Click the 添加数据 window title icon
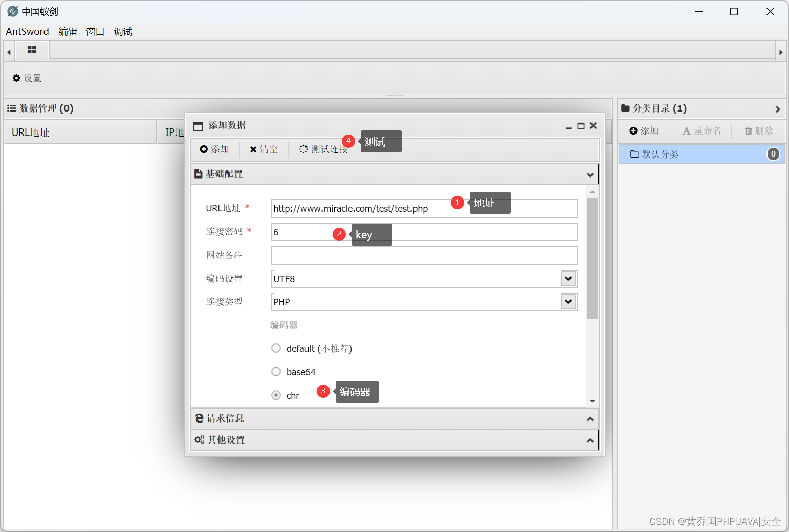Image resolution: width=789 pixels, height=532 pixels. click(198, 126)
